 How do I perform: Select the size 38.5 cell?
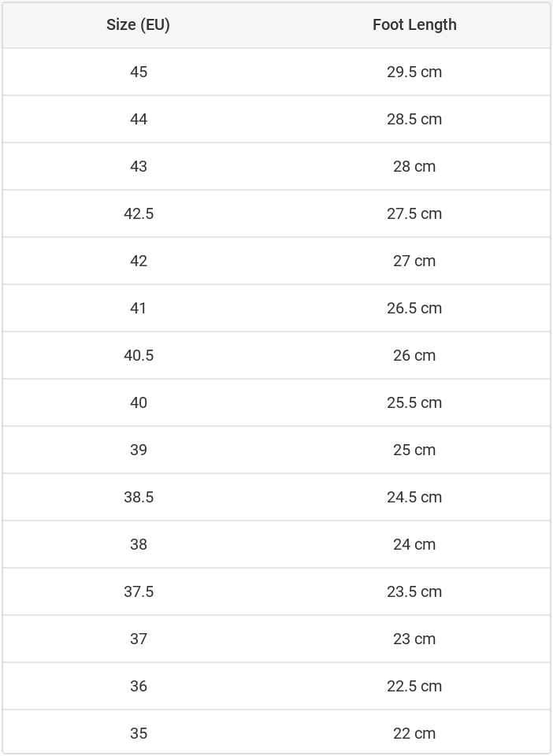coord(139,497)
